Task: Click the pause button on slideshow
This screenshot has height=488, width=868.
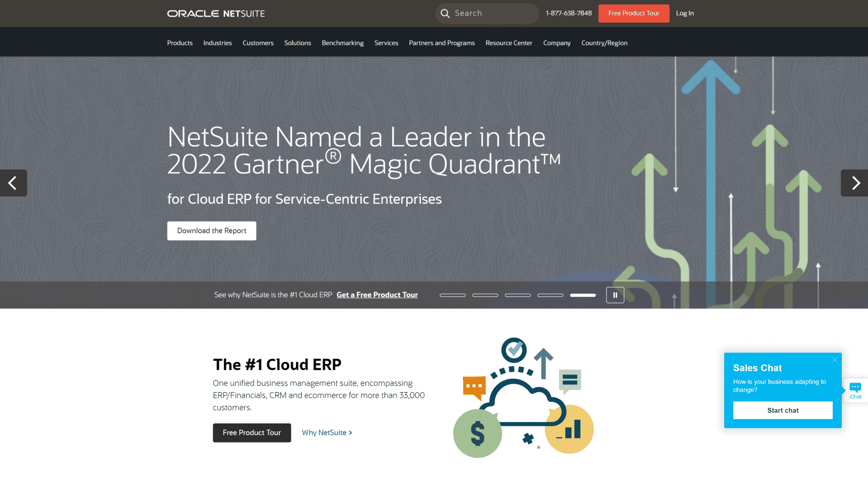Action: point(615,294)
